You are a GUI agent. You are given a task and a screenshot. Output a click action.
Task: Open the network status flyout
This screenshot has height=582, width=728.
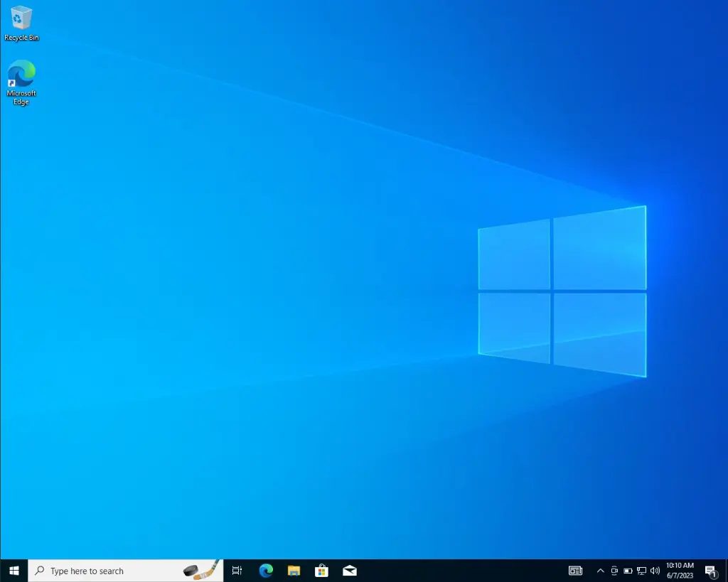(641, 571)
